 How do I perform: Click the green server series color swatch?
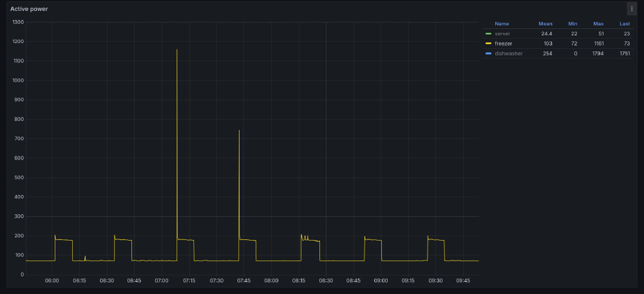point(488,33)
